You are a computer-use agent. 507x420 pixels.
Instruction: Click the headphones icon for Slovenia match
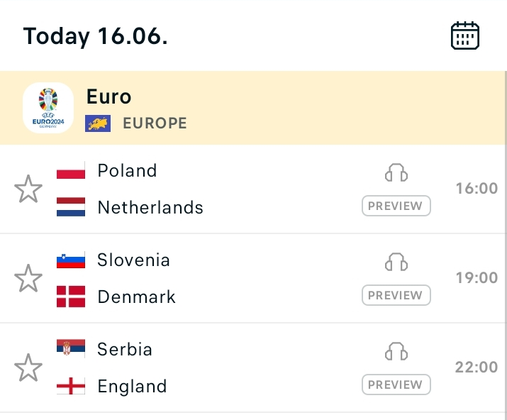396,262
